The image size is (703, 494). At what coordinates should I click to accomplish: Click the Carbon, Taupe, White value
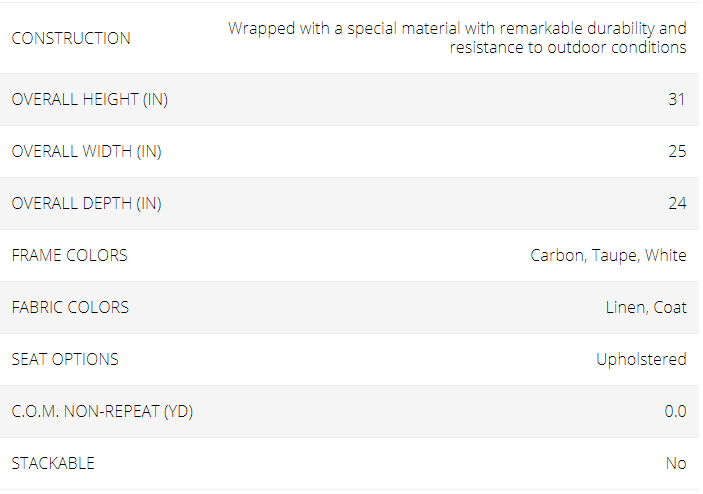(x=608, y=256)
